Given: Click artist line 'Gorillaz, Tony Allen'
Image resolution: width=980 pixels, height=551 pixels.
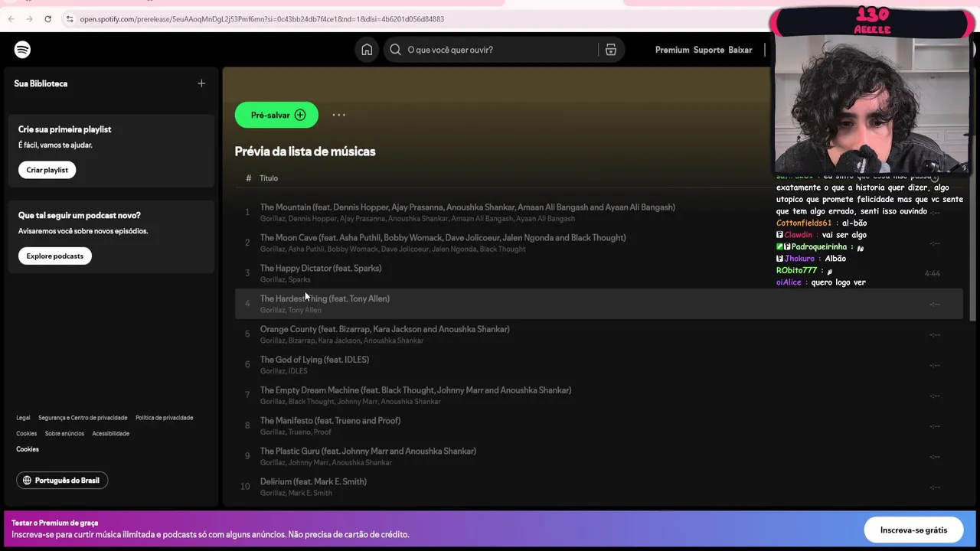Looking at the screenshot, I should click(290, 310).
